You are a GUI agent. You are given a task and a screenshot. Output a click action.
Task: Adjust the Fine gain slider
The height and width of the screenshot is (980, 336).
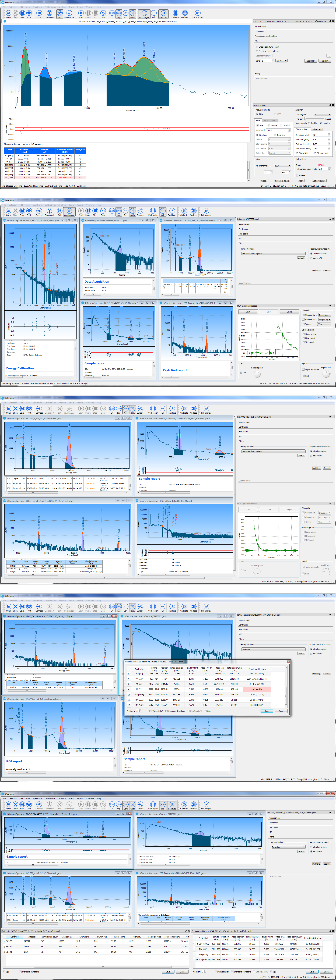pyautogui.click(x=305, y=119)
